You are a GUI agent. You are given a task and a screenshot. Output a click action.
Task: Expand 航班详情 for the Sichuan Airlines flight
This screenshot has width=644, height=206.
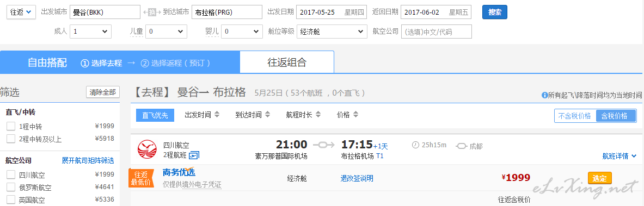pos(620,156)
